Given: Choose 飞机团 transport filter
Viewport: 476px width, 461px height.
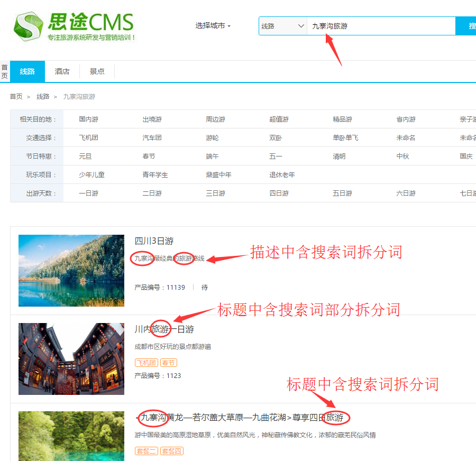Looking at the screenshot, I should point(88,138).
